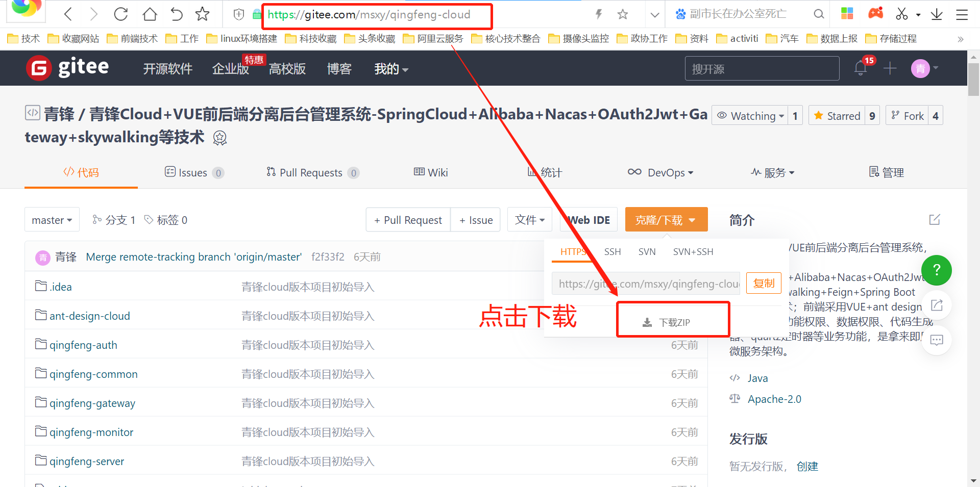
Task: Open the browser hamburger menu
Action: point(962,14)
